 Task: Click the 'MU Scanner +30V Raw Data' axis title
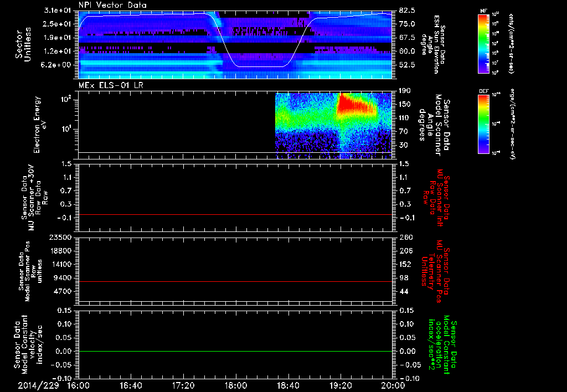[x=34, y=197]
